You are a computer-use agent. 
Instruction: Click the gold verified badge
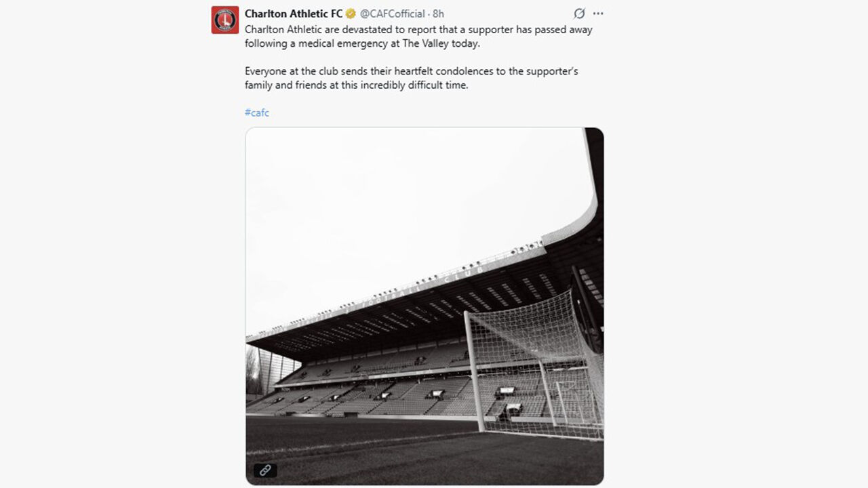351,14
